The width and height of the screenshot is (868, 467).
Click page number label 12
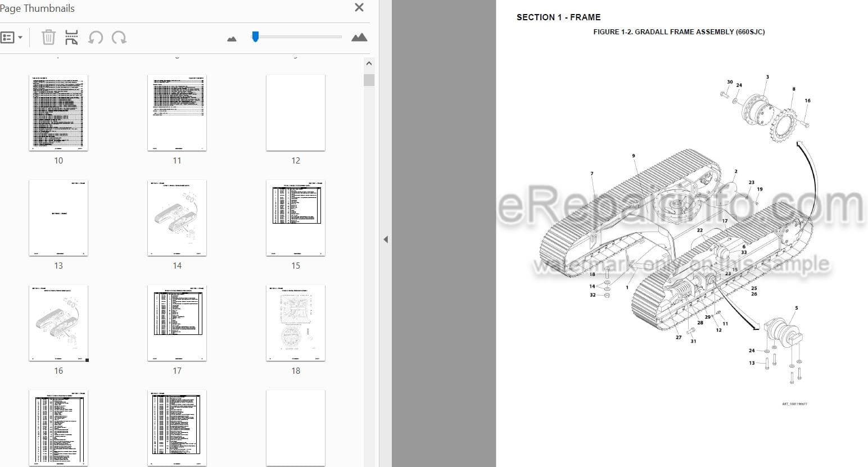(x=296, y=161)
